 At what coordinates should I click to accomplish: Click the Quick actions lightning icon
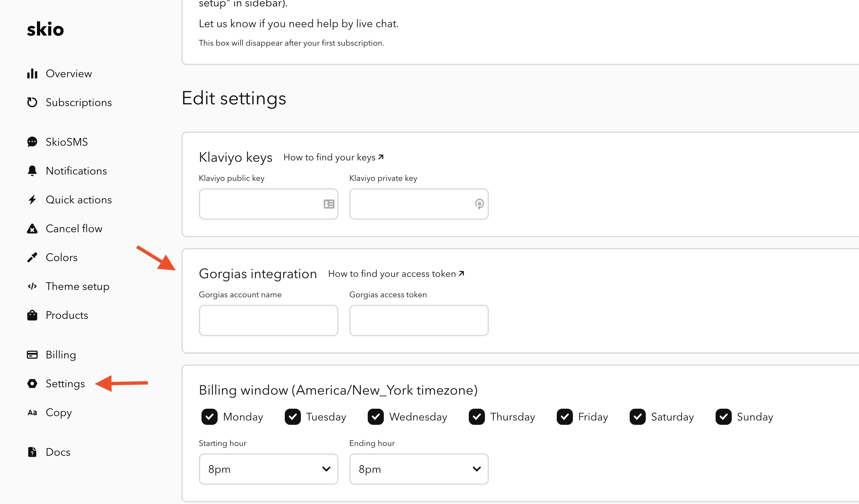[x=32, y=200]
